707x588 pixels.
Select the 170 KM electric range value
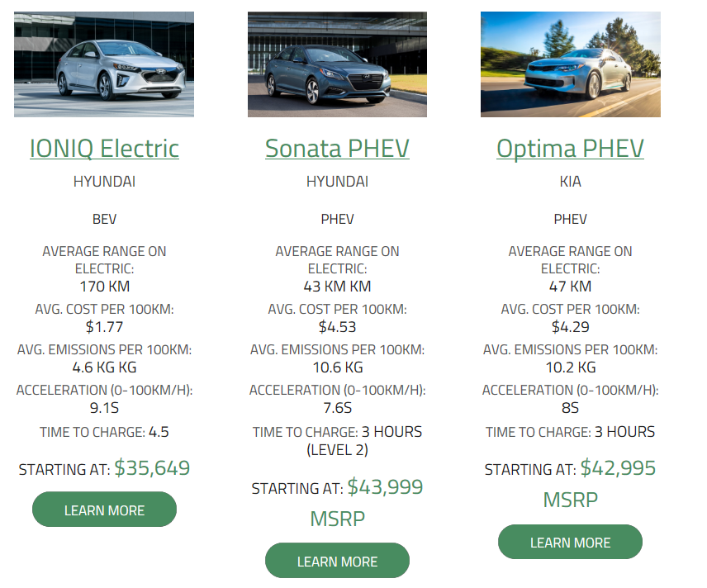click(104, 287)
